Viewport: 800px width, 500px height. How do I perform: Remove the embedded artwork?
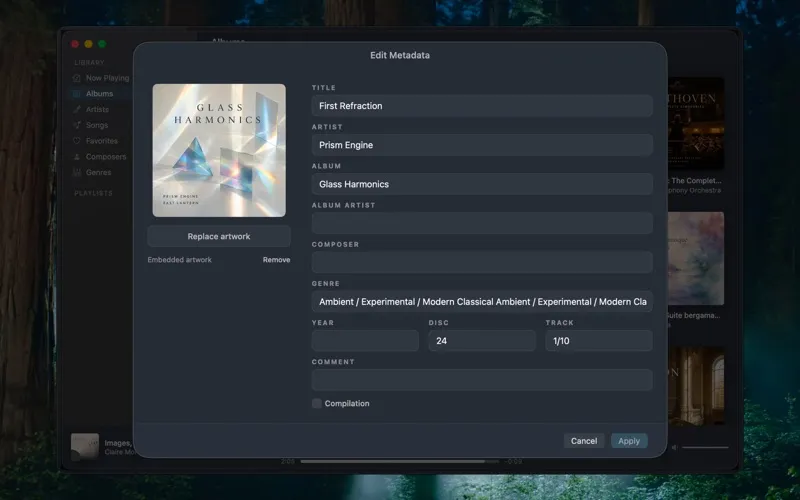[x=276, y=260]
